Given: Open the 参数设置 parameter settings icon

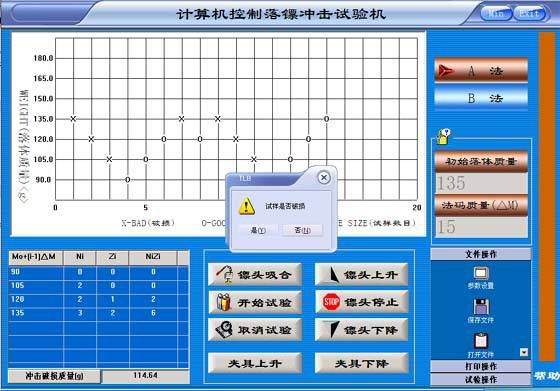Looking at the screenshot, I should coord(481,274).
